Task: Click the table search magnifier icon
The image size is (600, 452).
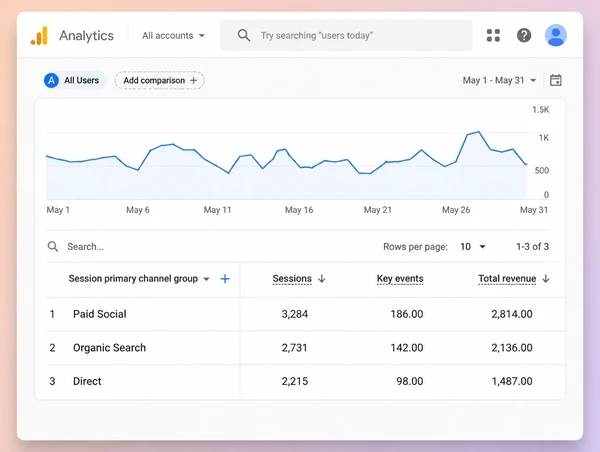Action: click(53, 246)
